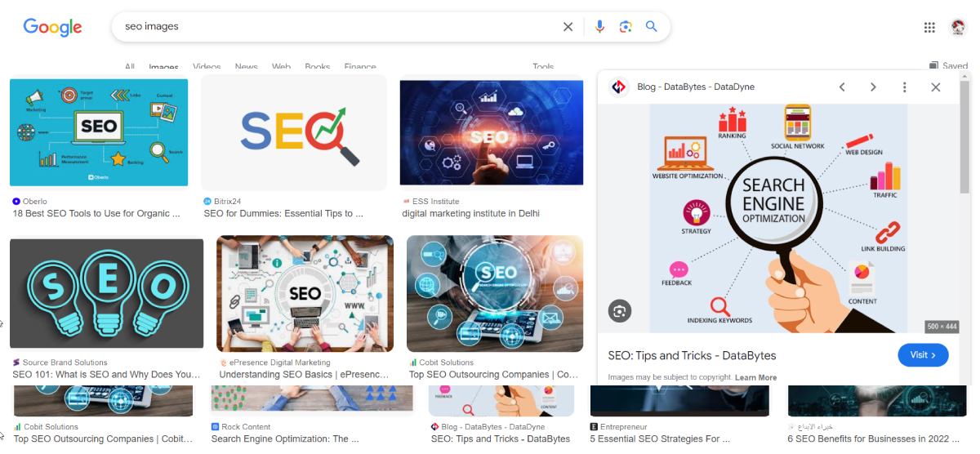Switch to the Finance tab
980x454 pixels.
click(x=360, y=67)
